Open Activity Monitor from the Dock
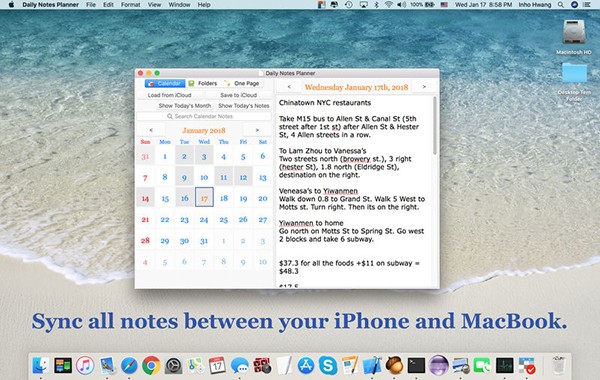This screenshot has width=600, height=380. point(504,365)
